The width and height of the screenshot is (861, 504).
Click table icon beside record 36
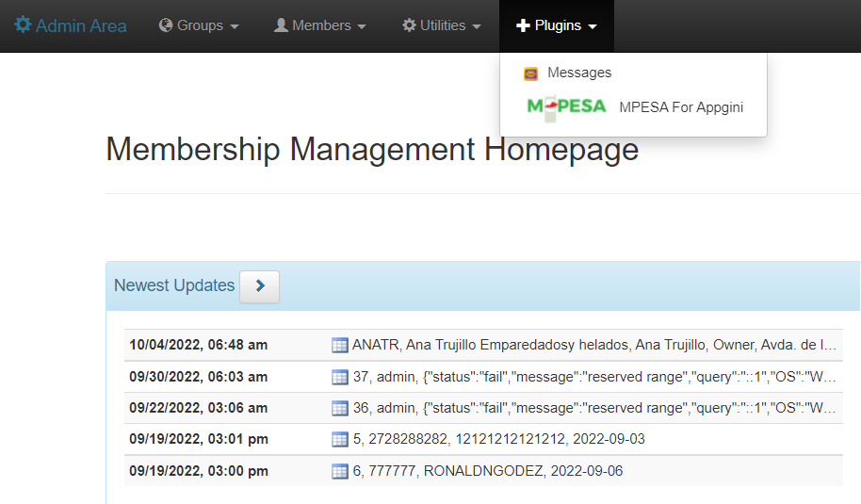pos(340,408)
